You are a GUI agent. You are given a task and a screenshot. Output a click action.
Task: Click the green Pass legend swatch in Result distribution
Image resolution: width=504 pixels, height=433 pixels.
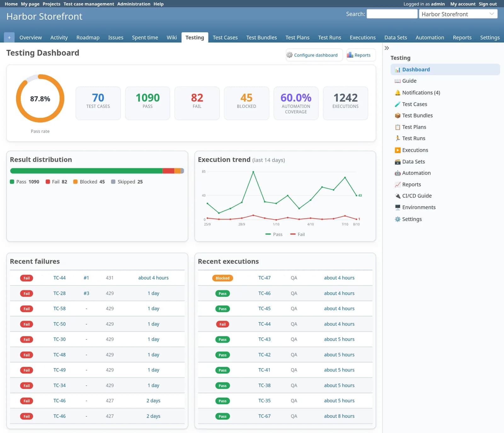point(12,182)
